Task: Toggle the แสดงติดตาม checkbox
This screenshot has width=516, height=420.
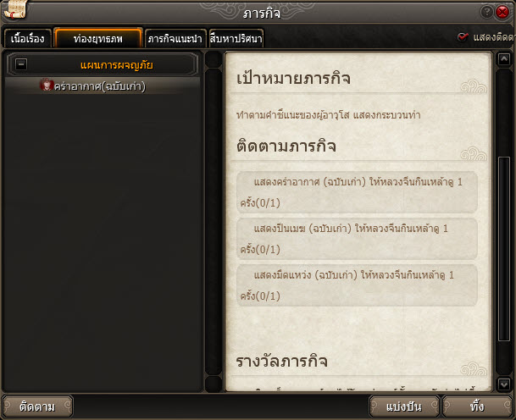Action: pos(463,37)
